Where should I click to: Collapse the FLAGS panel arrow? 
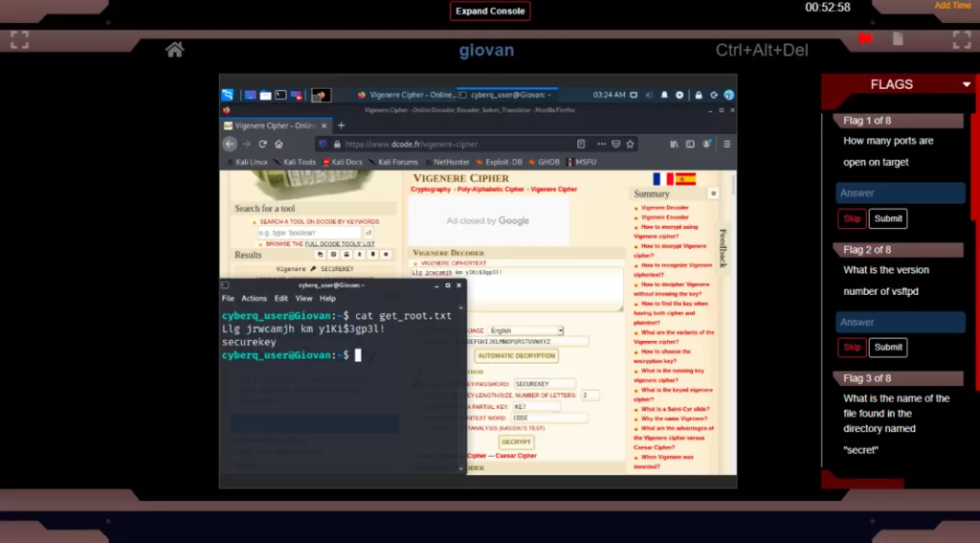[967, 84]
